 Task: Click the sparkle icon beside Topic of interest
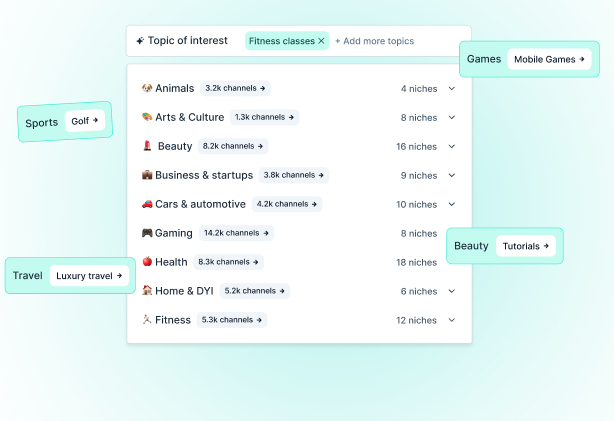pyautogui.click(x=140, y=41)
